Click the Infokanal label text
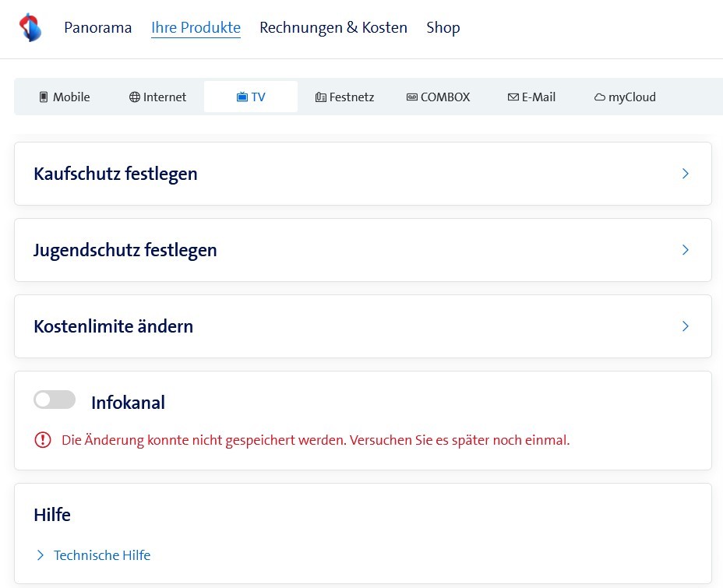The image size is (723, 588). [x=128, y=403]
